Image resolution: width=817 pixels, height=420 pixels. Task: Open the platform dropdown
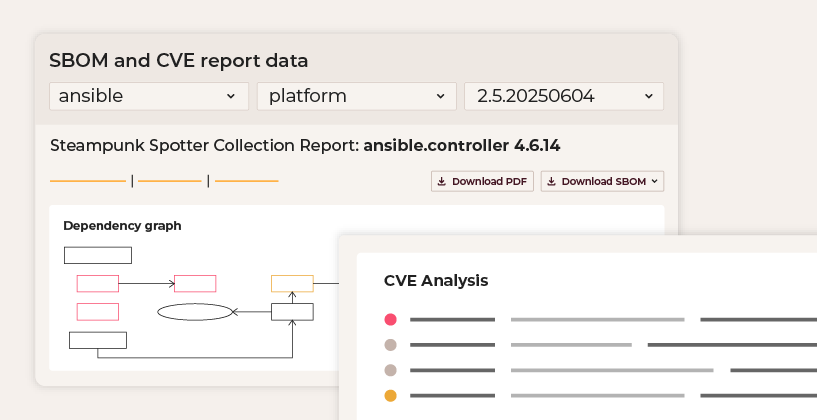tap(356, 96)
